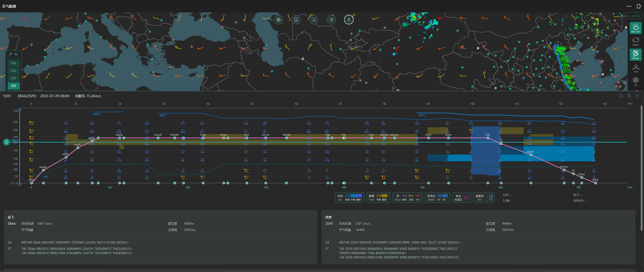The height and width of the screenshot is (272, 644).
Task: Click the 颠簸 Turb legend box
Action: point(378,197)
